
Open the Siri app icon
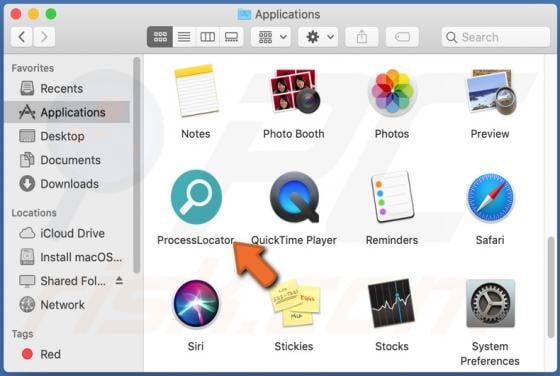tap(196, 304)
